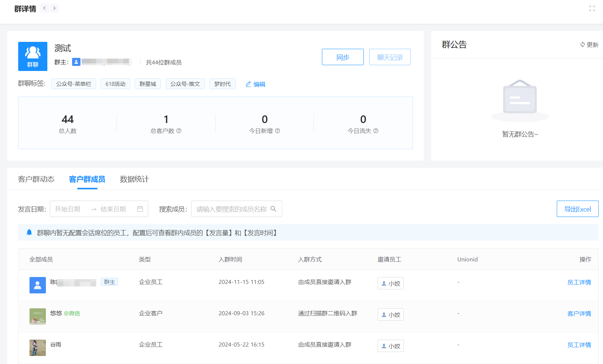Click the 梦时代 tag
Viewport: 603px width, 364px height.
click(x=222, y=84)
